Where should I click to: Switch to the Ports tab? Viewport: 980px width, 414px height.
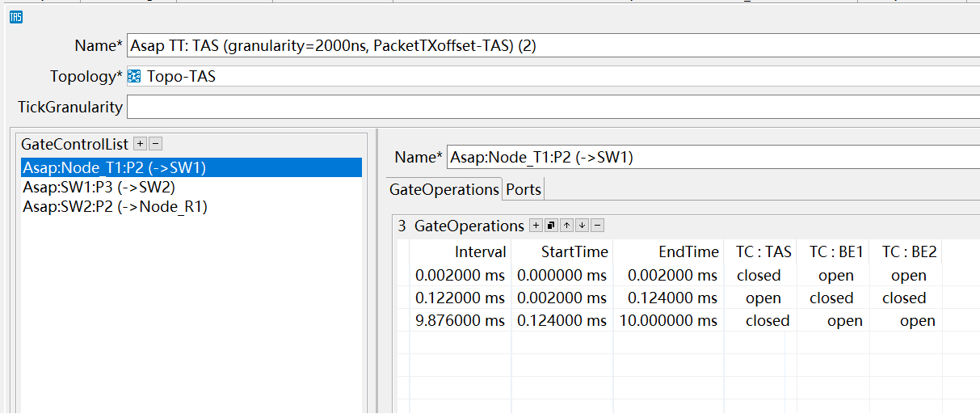pyautogui.click(x=524, y=189)
